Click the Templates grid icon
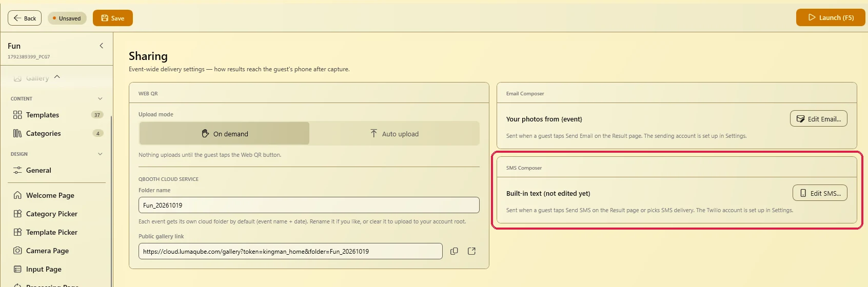Viewport: 868px width, 287px height. 17,115
